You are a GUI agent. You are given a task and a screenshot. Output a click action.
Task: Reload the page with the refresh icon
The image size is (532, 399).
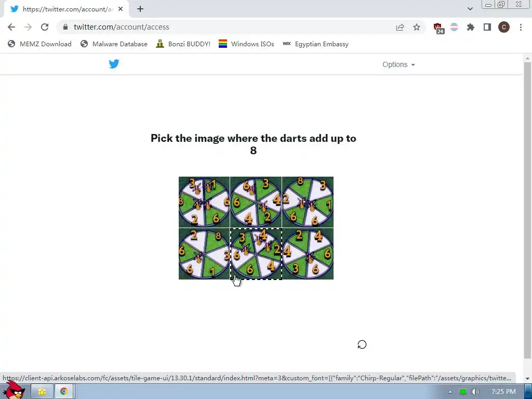point(45,27)
